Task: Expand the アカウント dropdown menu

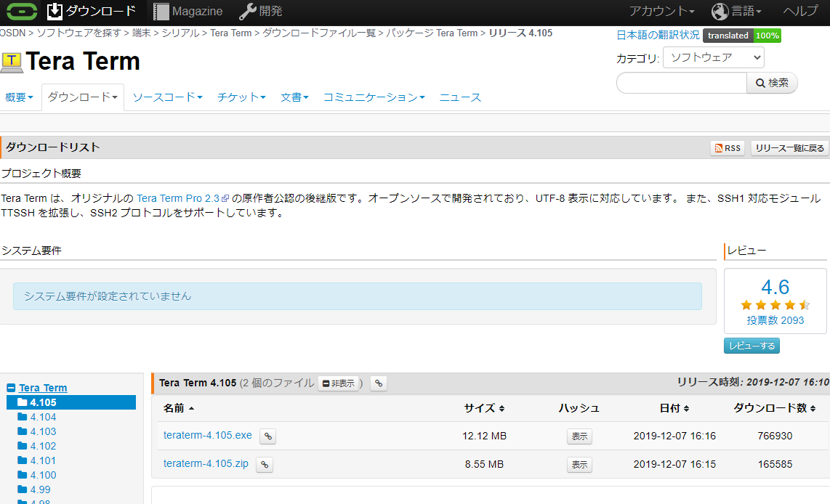Action: [661, 11]
